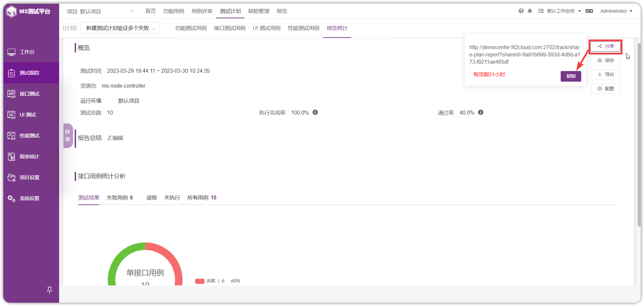
Task: Click the 复制 button to copy link
Action: (571, 76)
